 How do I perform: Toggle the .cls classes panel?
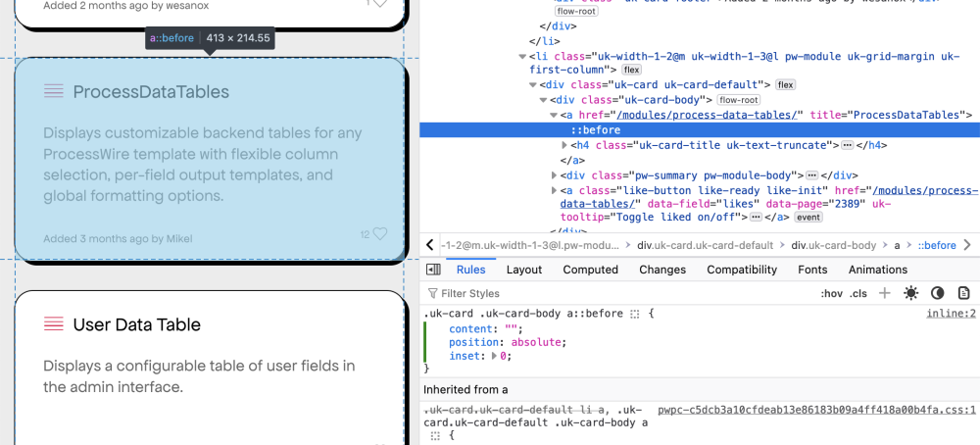click(x=858, y=293)
